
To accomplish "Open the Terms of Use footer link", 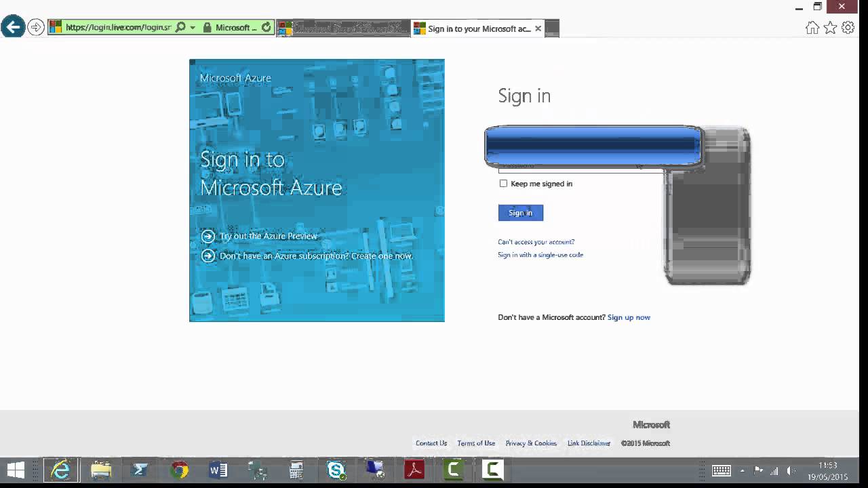I will tap(476, 443).
